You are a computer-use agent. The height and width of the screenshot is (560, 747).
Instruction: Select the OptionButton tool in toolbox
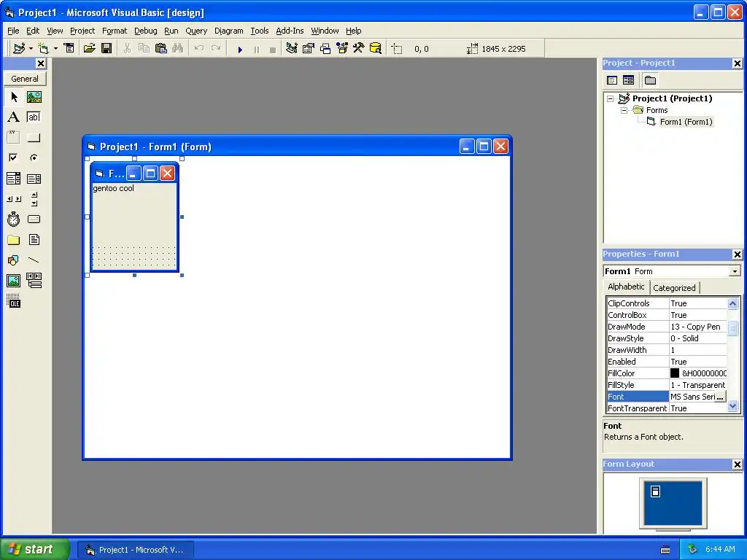click(34, 157)
